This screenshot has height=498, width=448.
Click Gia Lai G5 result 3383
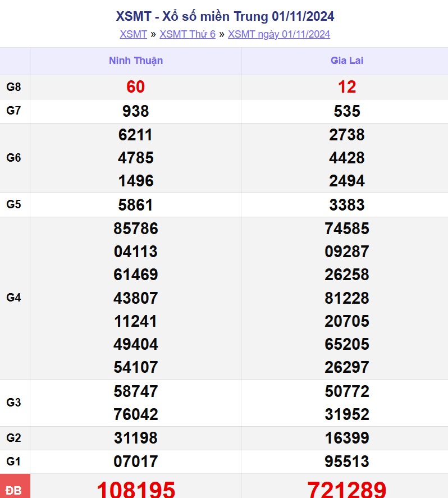pos(346,205)
